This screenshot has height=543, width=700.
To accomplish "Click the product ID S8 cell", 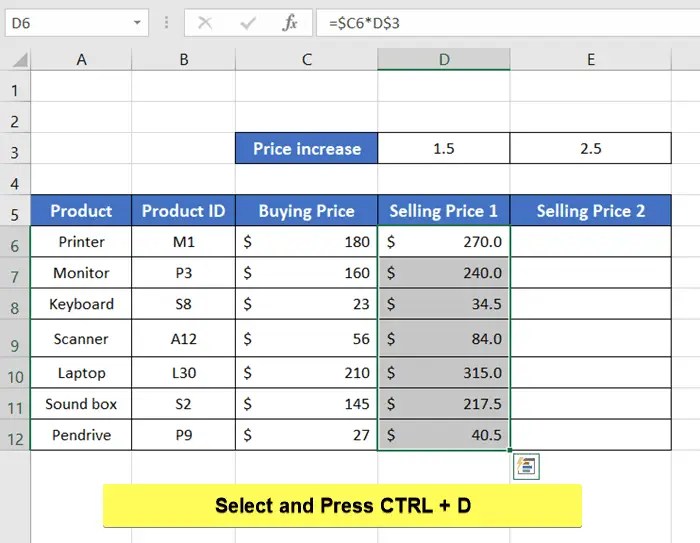I will tap(183, 304).
